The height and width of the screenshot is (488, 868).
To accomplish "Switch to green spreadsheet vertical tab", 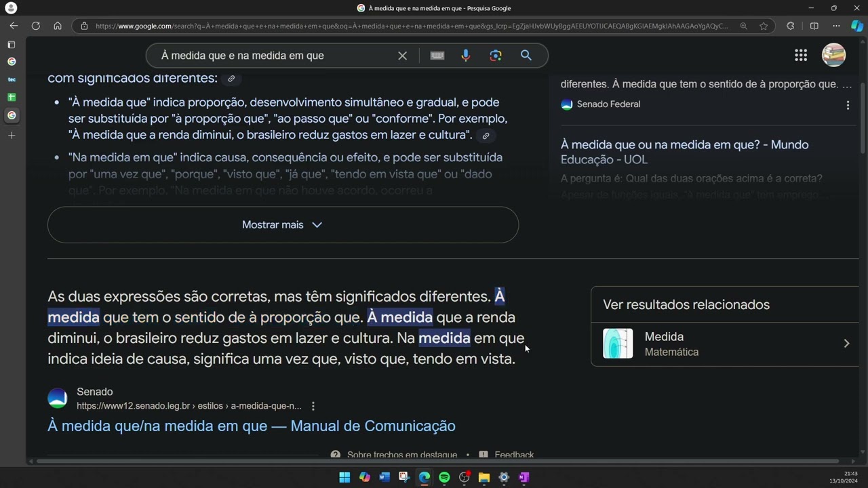I will [x=12, y=97].
